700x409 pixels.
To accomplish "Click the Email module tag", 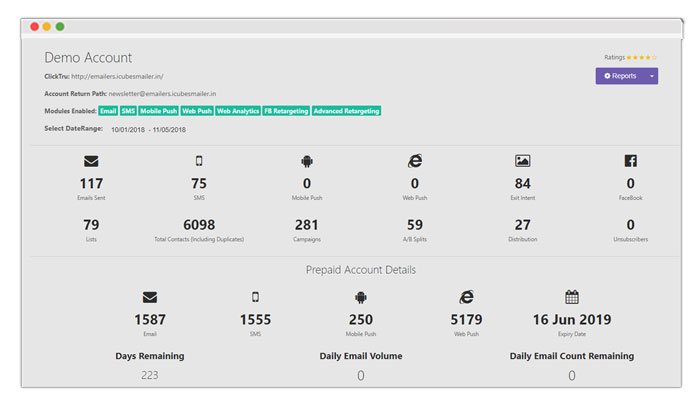I will [108, 111].
